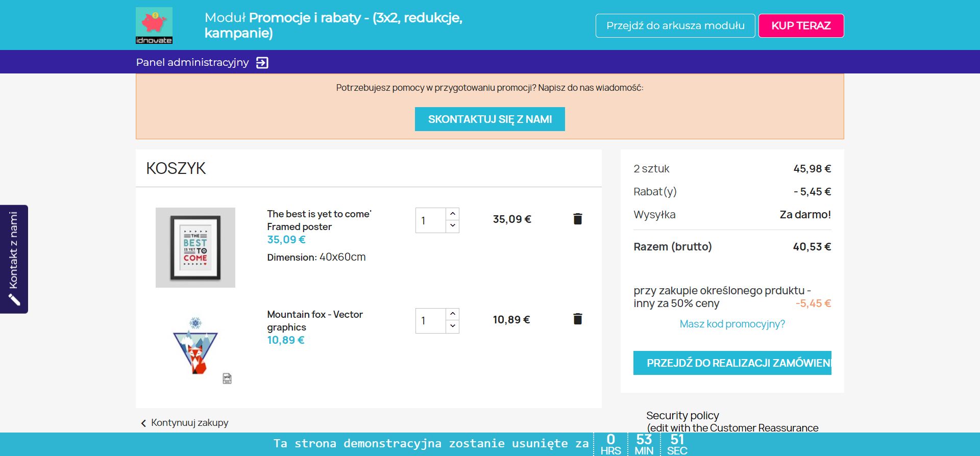This screenshot has width=980, height=456.
Task: Go to module sheet via Przejdź do arkusza modułu
Action: pos(675,26)
